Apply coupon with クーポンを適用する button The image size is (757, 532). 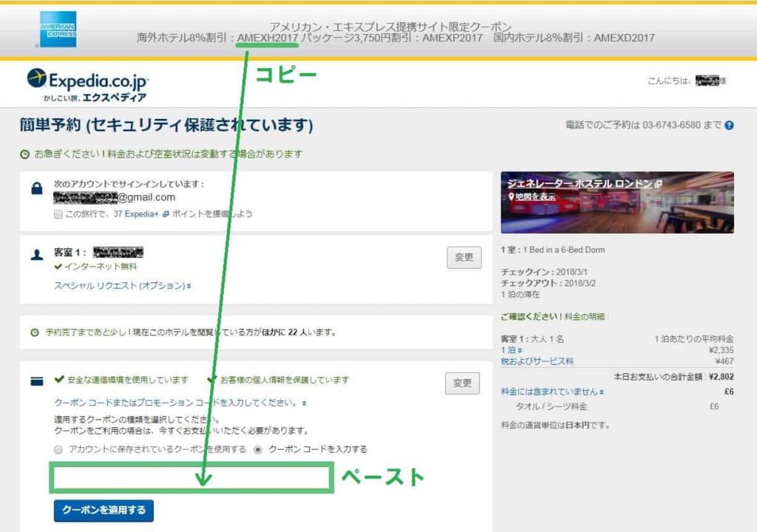tap(103, 511)
